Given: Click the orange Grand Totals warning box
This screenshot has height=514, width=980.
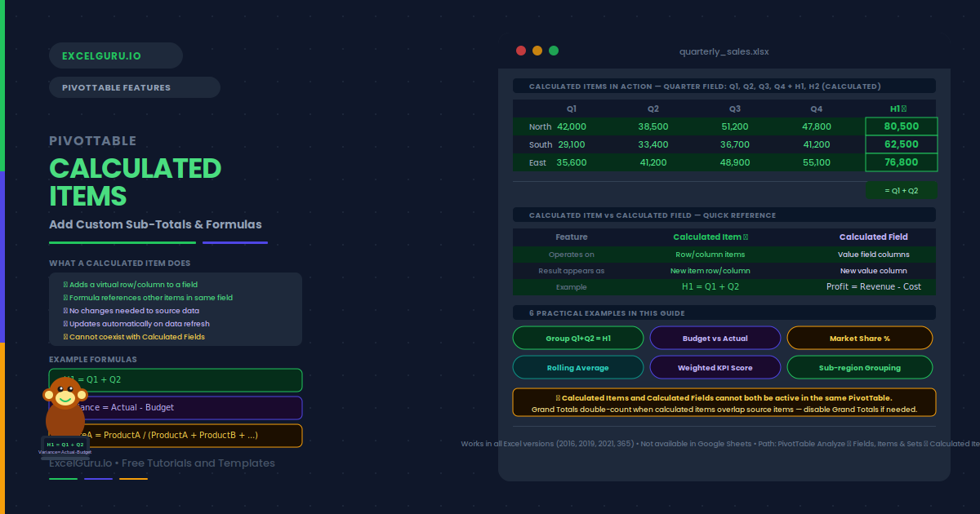Looking at the screenshot, I should click(x=724, y=403).
